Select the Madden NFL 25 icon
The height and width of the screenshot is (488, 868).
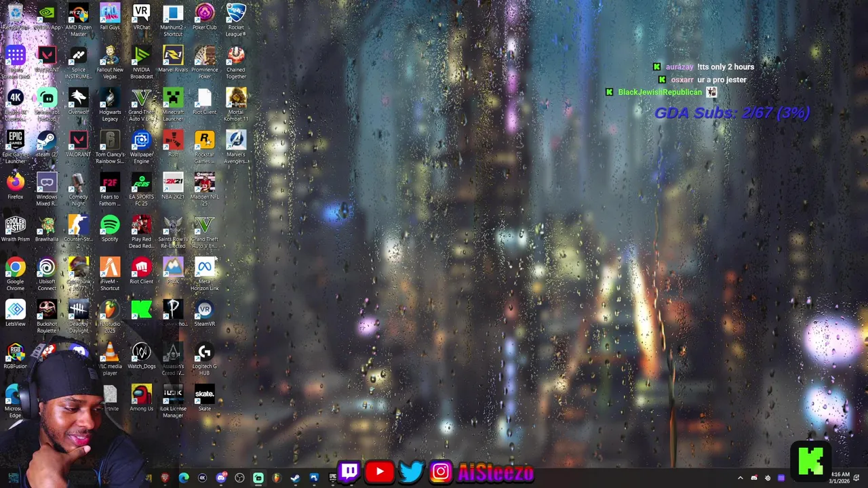(x=204, y=189)
